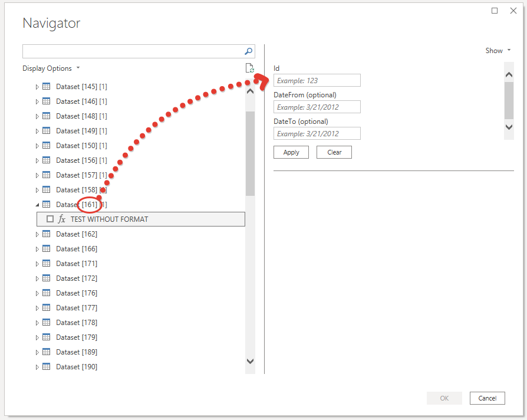This screenshot has width=527, height=420.
Task: Click table icon of Dataset [157]
Action: pos(47,175)
